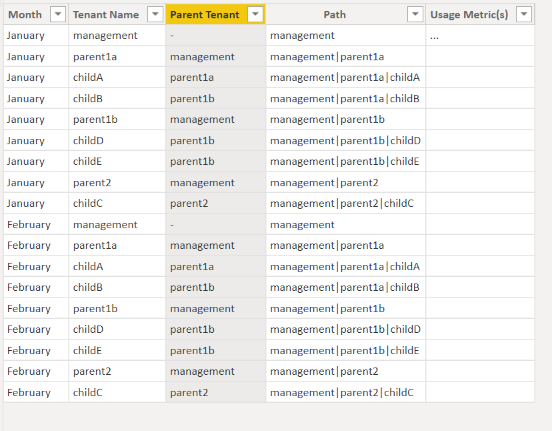The image size is (552, 431).
Task: Click Parent Tenant 'management' in January parent2 row
Action: tap(202, 183)
